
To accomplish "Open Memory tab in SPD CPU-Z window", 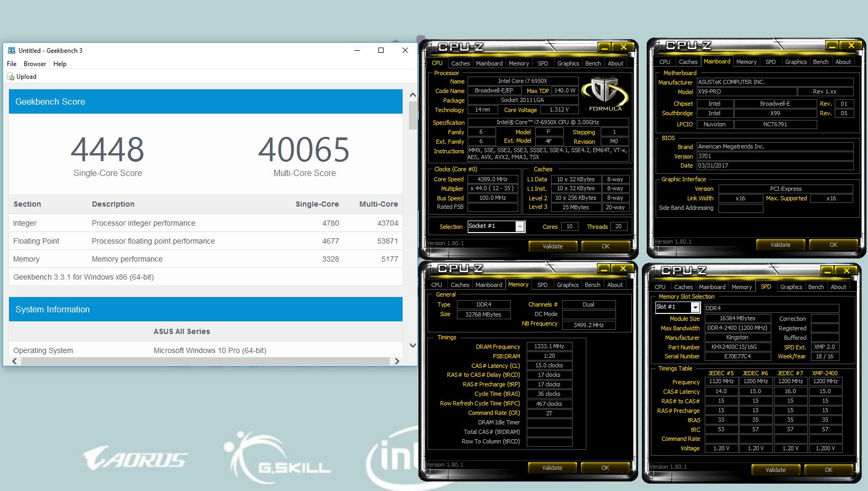I will [742, 287].
